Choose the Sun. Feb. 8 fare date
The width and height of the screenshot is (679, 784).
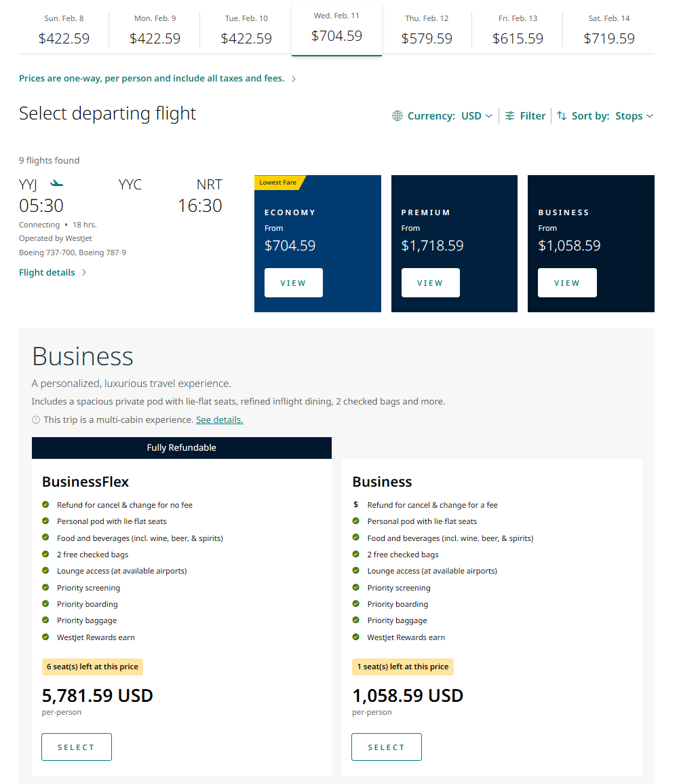click(x=64, y=30)
